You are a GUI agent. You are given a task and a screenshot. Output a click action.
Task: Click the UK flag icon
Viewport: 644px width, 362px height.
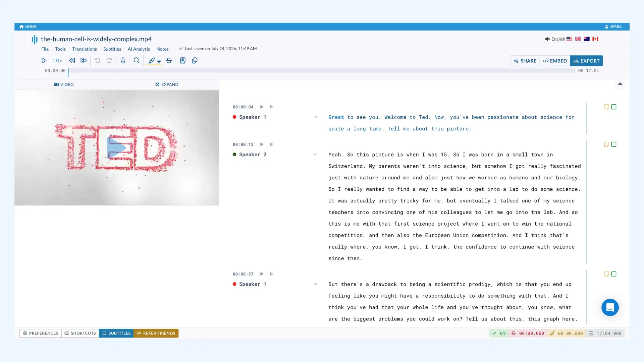578,39
